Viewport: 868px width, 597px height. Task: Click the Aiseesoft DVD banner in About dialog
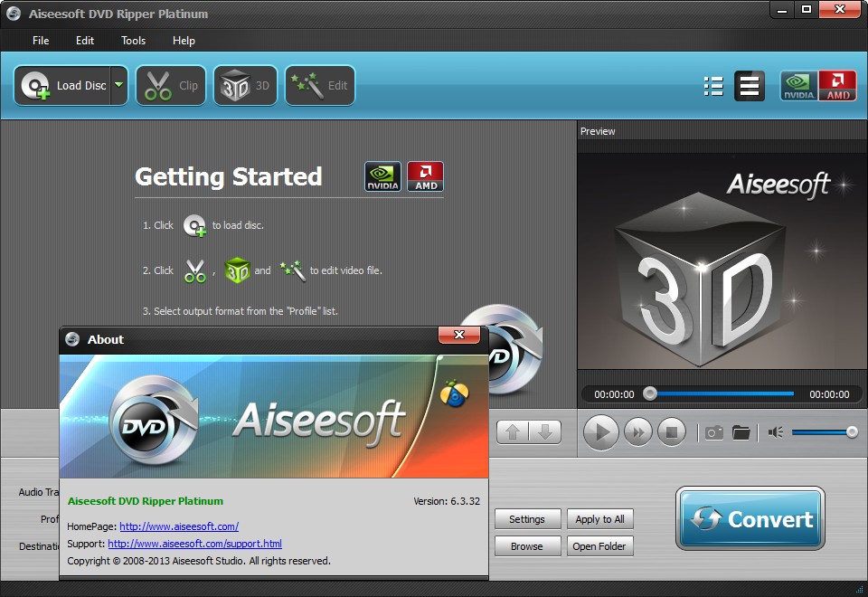[274, 416]
